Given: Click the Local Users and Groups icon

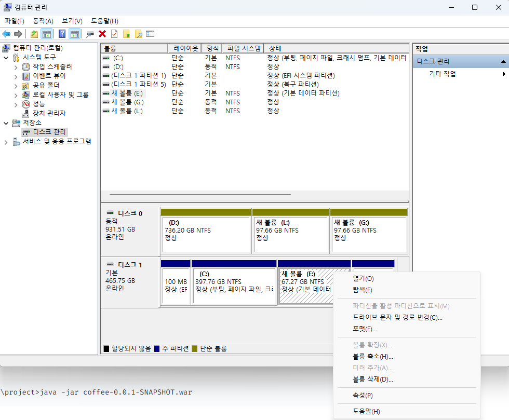Looking at the screenshot, I should (26, 95).
